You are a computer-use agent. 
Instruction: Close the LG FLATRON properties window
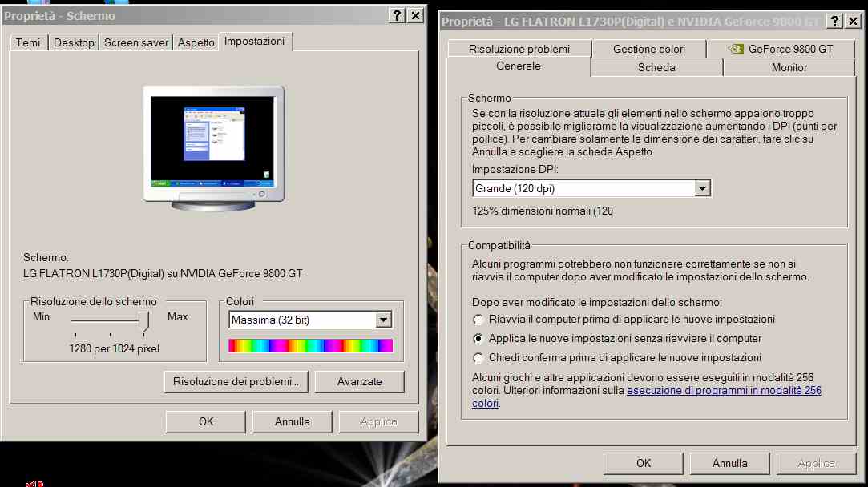854,21
